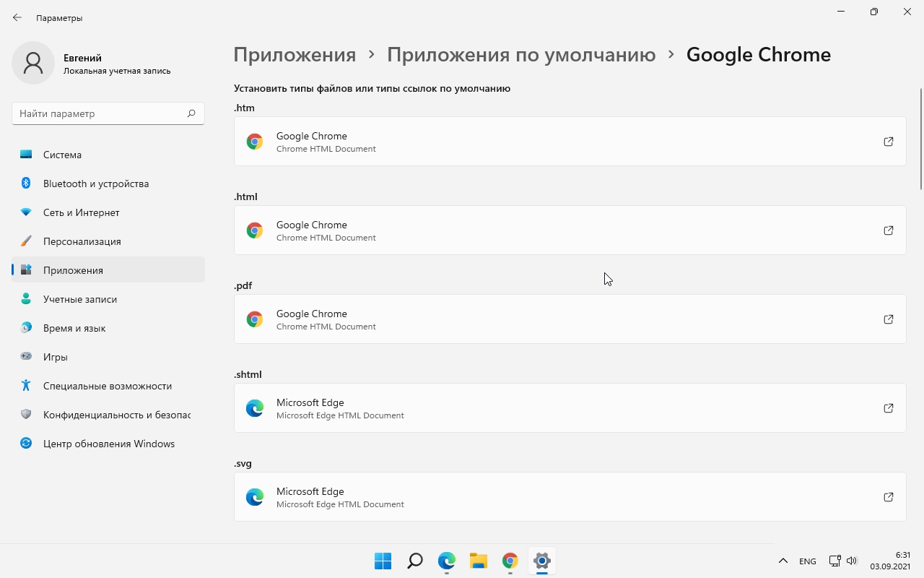924x578 pixels.
Task: Open File Explorer from taskbar
Action: 479,561
